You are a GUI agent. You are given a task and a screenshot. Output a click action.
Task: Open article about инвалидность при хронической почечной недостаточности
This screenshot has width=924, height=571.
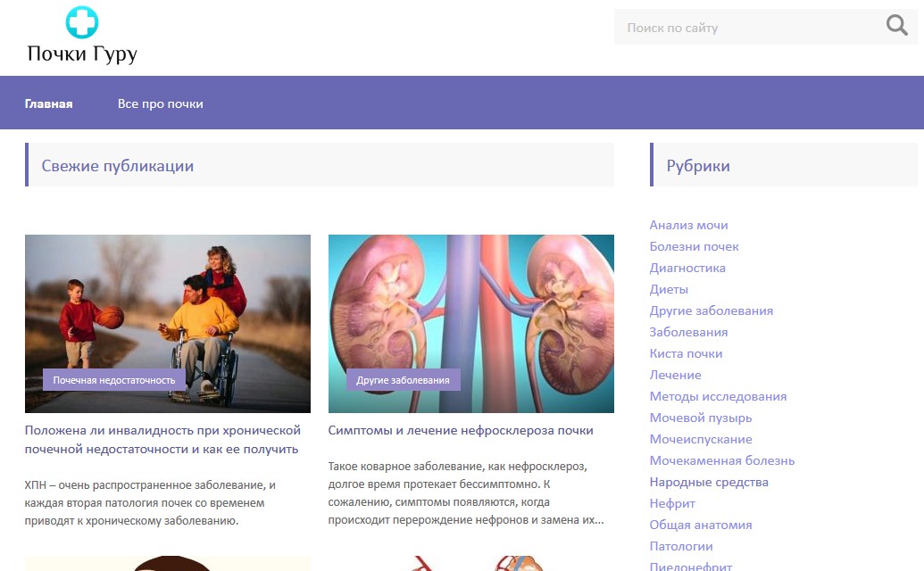(162, 440)
